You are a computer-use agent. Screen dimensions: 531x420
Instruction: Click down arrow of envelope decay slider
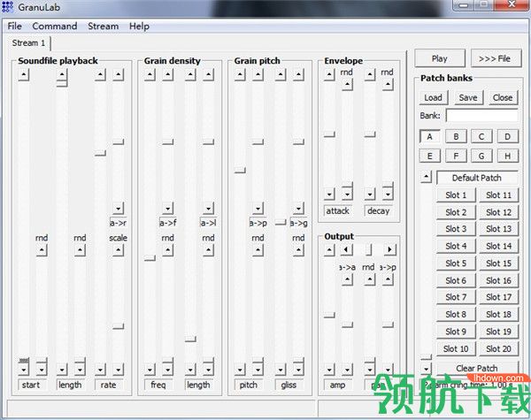click(x=370, y=194)
